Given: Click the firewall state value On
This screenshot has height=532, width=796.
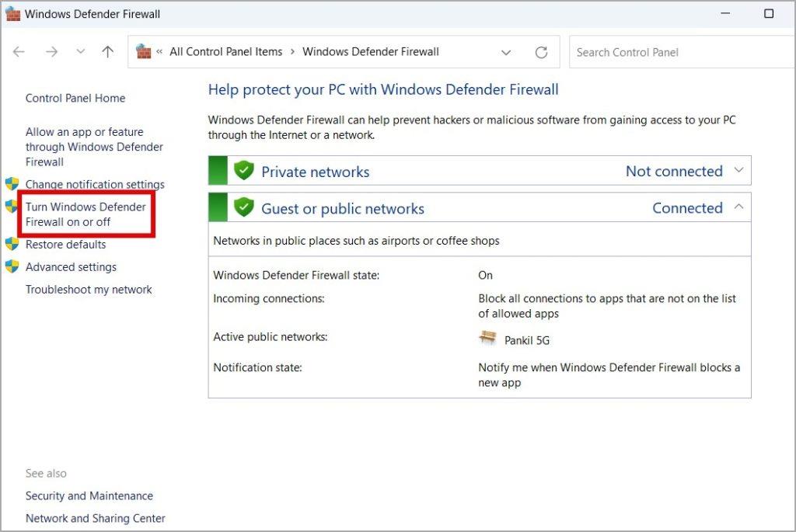Looking at the screenshot, I should point(485,276).
